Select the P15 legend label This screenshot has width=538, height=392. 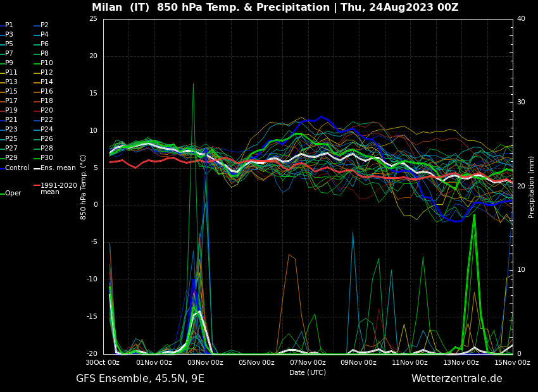tap(11, 92)
